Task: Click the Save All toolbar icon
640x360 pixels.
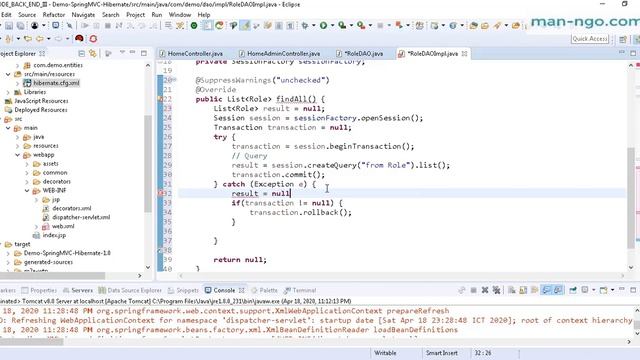Action: (20, 26)
